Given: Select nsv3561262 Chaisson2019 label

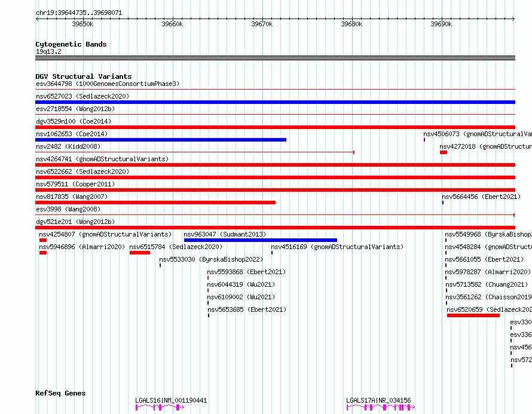Looking at the screenshot, I should (488, 297).
